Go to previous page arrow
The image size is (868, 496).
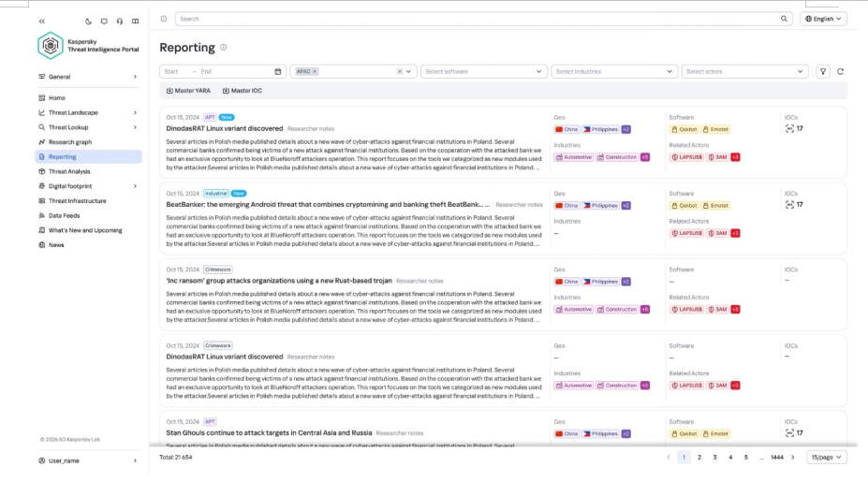669,458
